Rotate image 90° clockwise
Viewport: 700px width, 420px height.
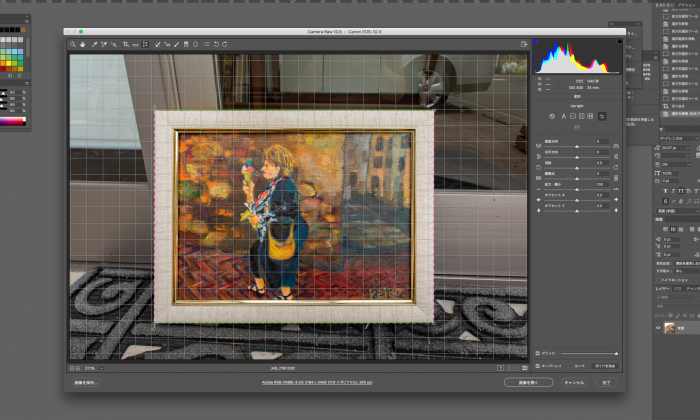coord(225,44)
